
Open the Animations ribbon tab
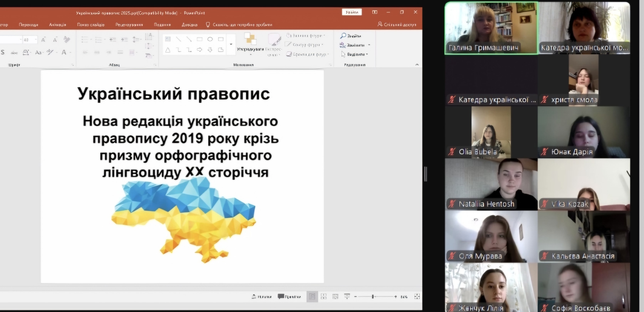click(x=58, y=25)
